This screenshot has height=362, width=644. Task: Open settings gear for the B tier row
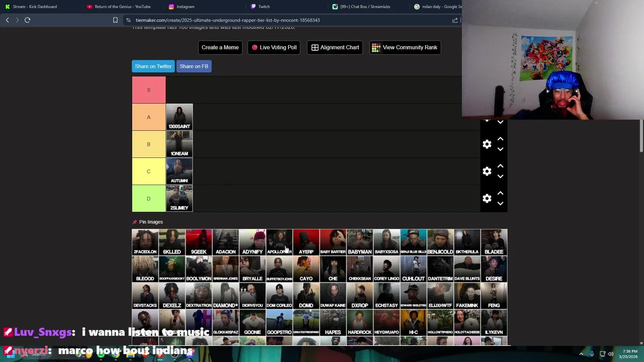click(487, 144)
